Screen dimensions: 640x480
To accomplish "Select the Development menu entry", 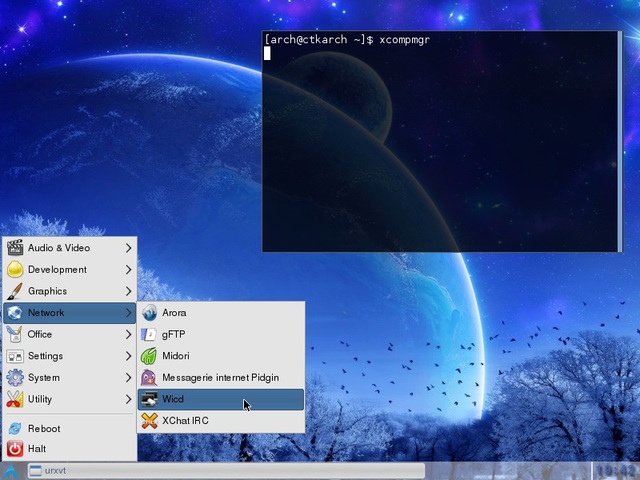I will [x=69, y=269].
